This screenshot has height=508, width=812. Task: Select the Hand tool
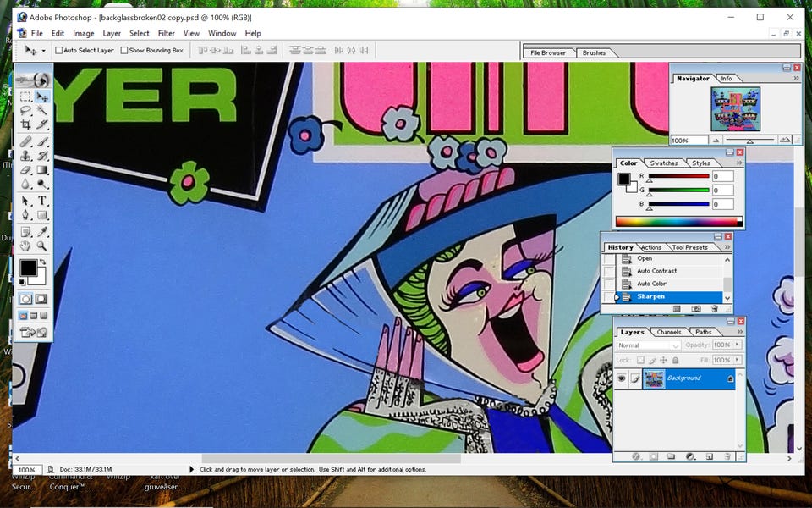pos(25,246)
